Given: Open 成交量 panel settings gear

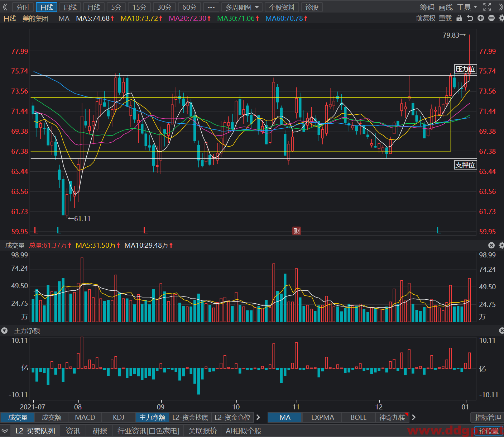Looking at the screenshot, I should tap(501, 245).
